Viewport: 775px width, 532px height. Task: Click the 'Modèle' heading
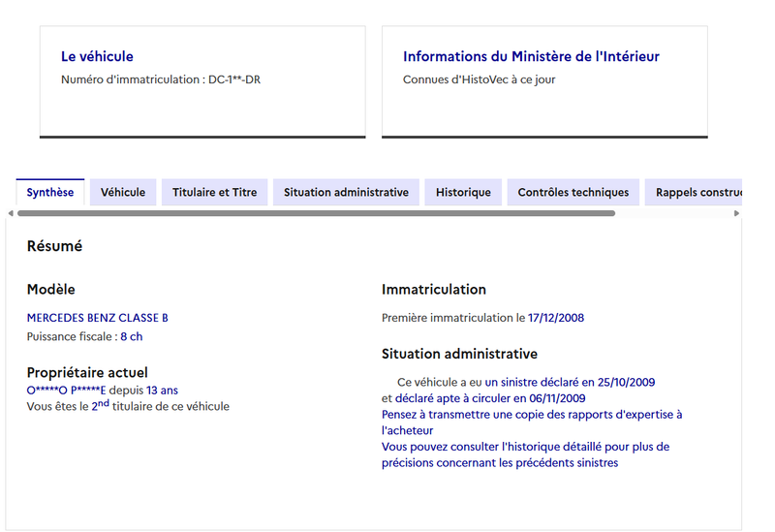click(51, 289)
